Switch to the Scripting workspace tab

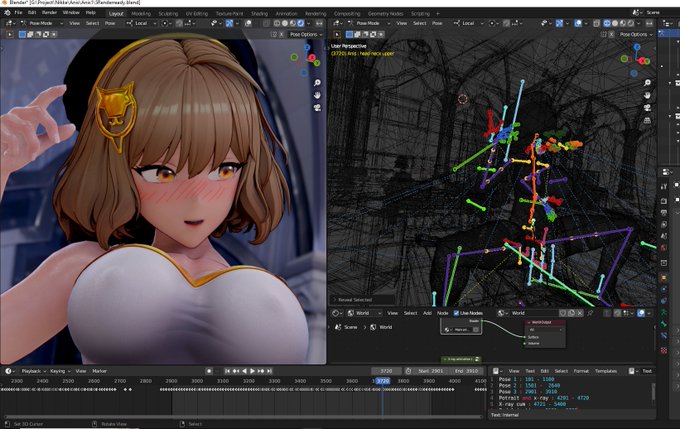pyautogui.click(x=420, y=13)
